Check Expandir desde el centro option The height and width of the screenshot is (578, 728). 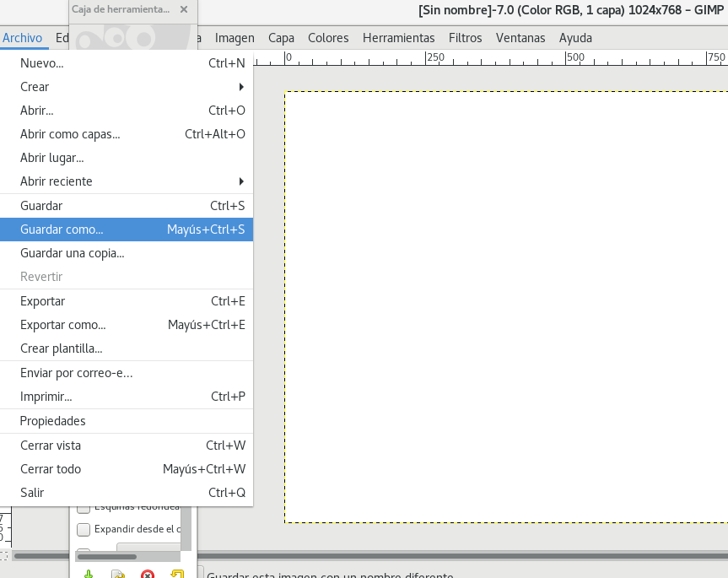click(x=84, y=530)
